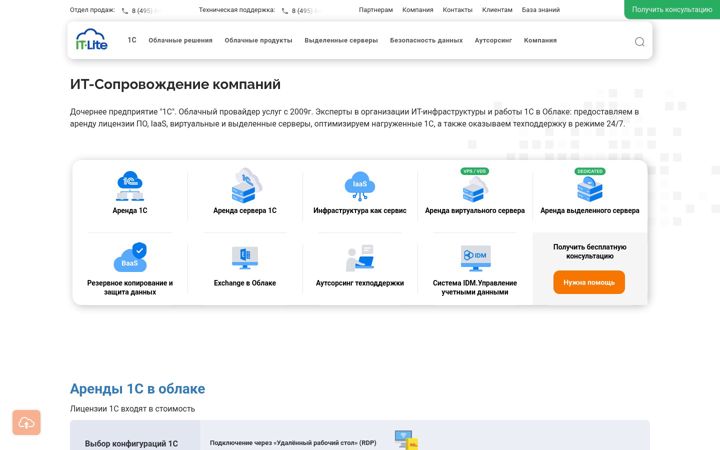The width and height of the screenshot is (720, 450).
Task: Click the orange cloud upload floating icon
Action: (27, 422)
